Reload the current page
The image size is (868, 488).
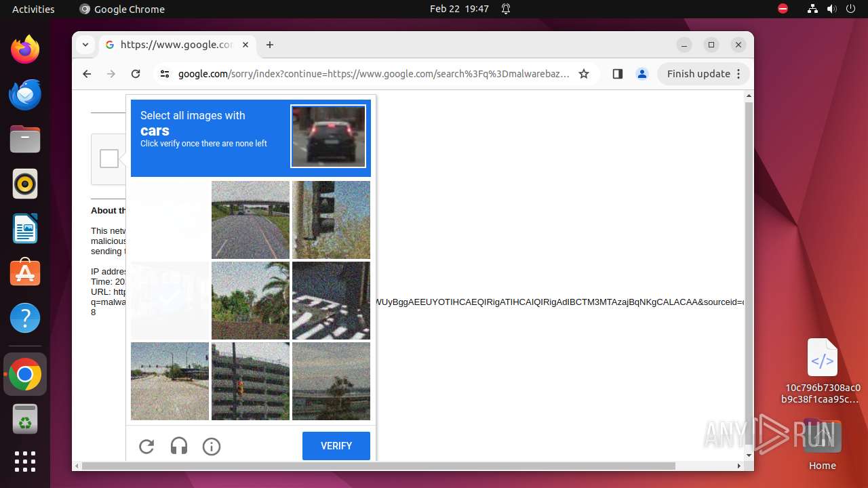tap(136, 74)
